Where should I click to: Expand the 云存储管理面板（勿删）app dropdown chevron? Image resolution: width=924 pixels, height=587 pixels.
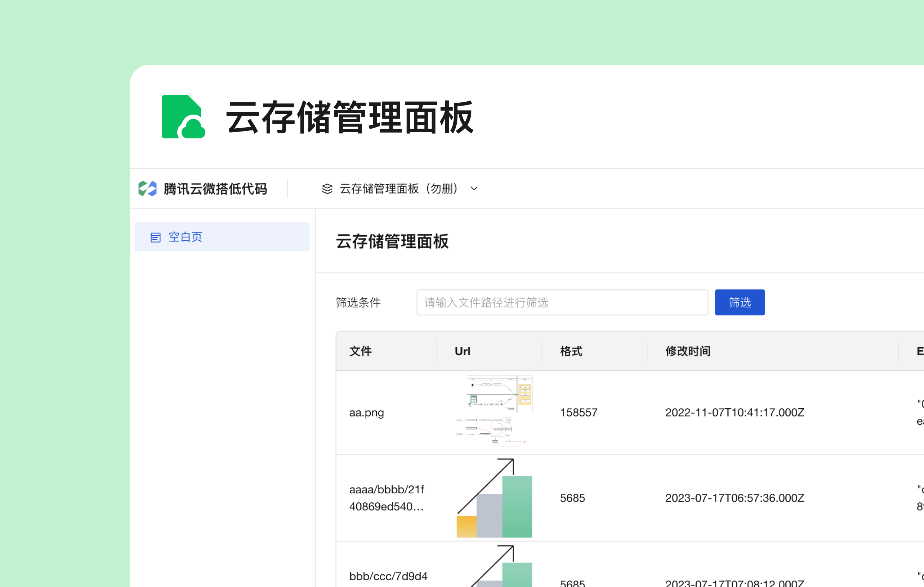[474, 188]
